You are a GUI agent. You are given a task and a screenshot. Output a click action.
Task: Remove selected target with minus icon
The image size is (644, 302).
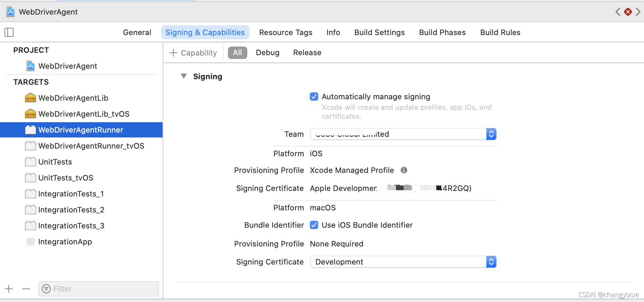click(26, 289)
